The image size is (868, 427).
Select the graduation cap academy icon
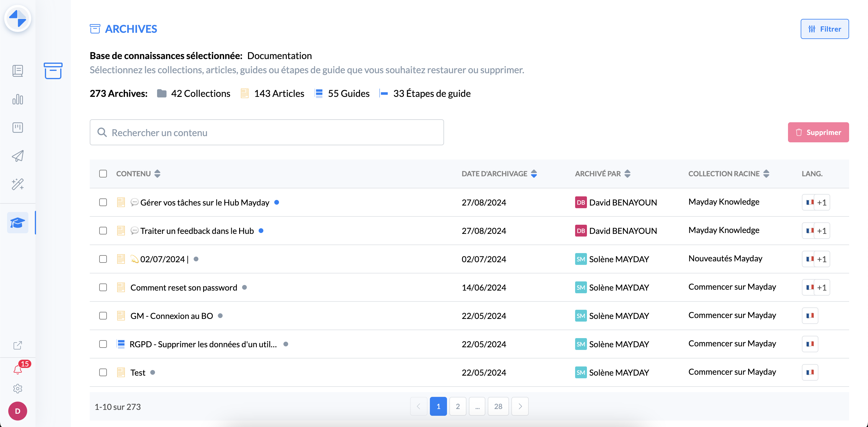tap(17, 223)
